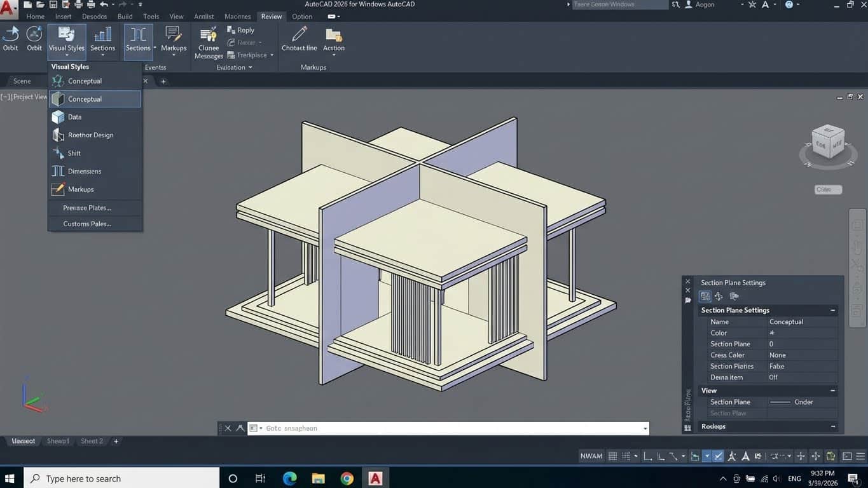868x488 pixels.
Task: Collapse the View section in the panel
Action: point(832,390)
